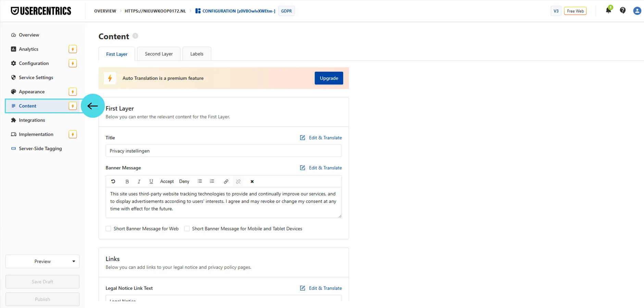The image size is (644, 308).
Task: Insert a bulleted list in Banner Message
Action: 200,181
